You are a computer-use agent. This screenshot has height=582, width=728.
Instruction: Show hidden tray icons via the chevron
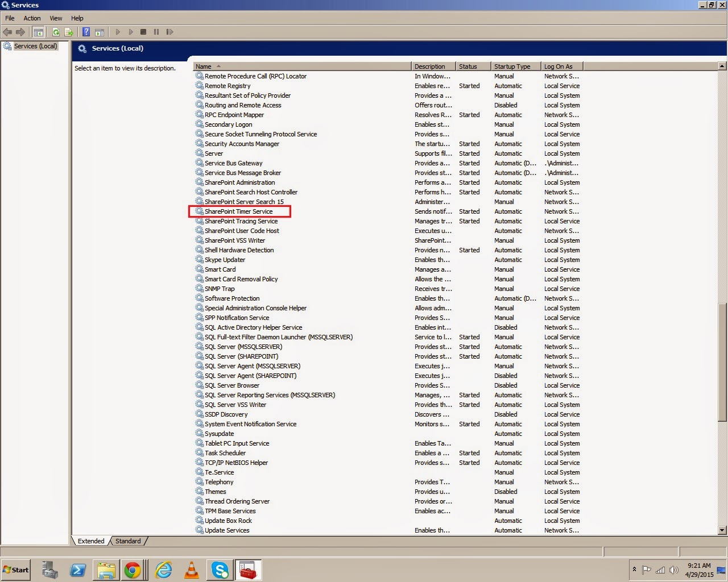point(634,569)
